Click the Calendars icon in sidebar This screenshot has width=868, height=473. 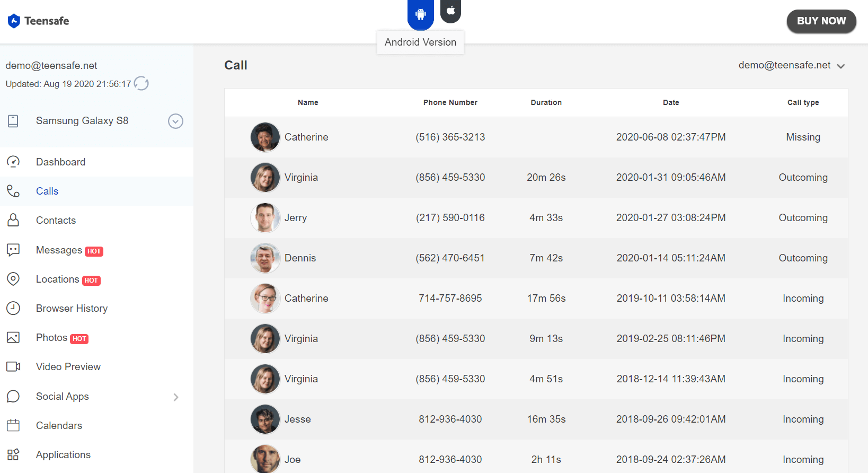tap(13, 425)
